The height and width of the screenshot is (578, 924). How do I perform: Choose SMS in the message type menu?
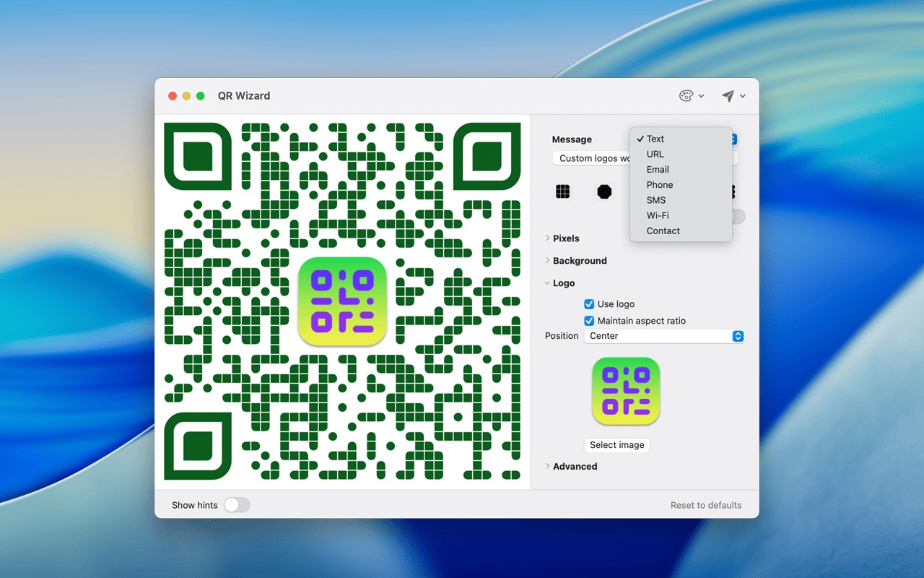681,200
